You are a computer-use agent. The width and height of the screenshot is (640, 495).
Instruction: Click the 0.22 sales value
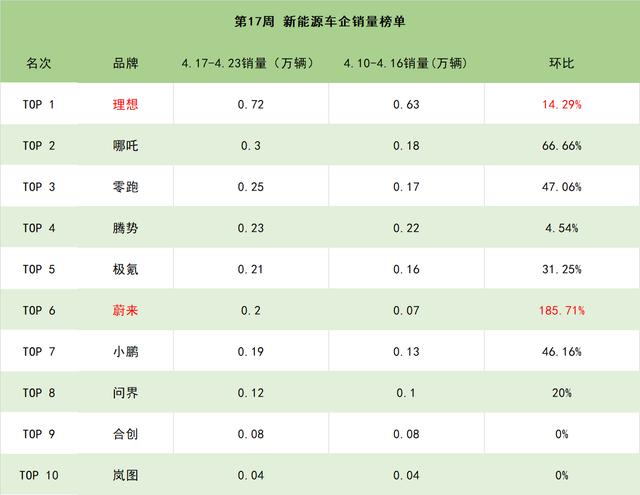(406, 228)
